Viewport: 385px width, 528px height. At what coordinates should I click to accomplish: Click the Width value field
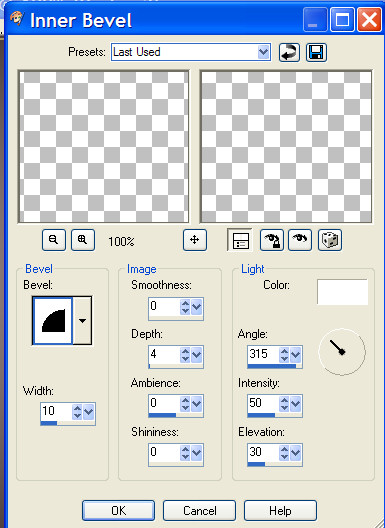56,411
